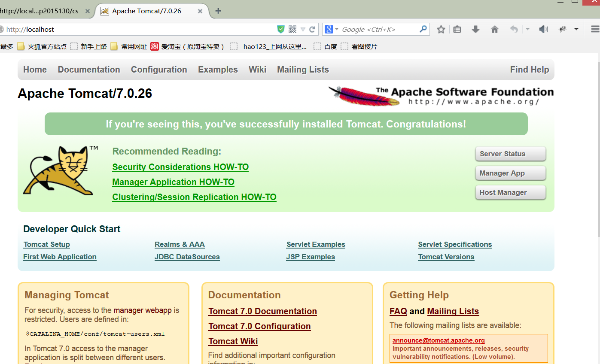Click the Server Status button
The height and width of the screenshot is (364, 600).
[510, 154]
